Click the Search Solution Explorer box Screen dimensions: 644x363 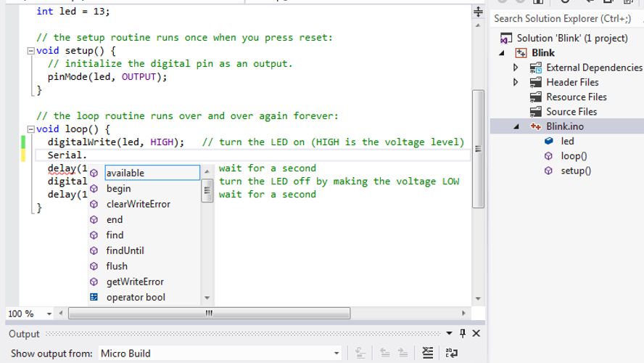(566, 18)
